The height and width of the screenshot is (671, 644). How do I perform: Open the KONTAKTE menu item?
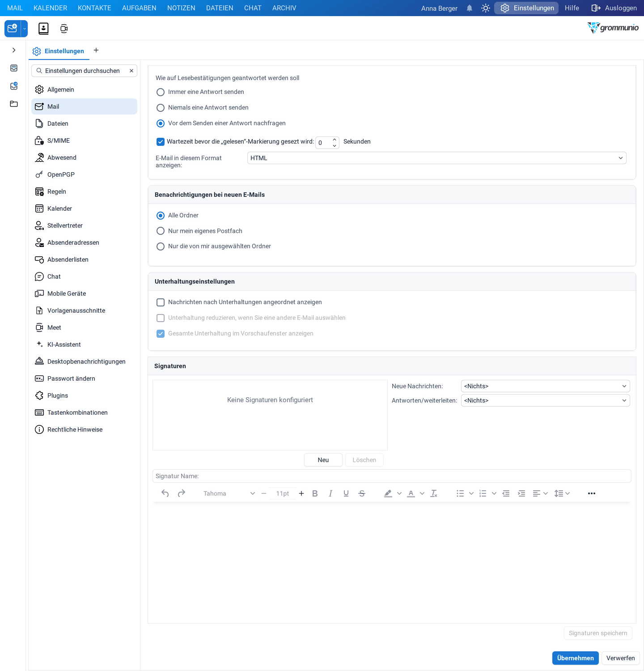point(94,8)
